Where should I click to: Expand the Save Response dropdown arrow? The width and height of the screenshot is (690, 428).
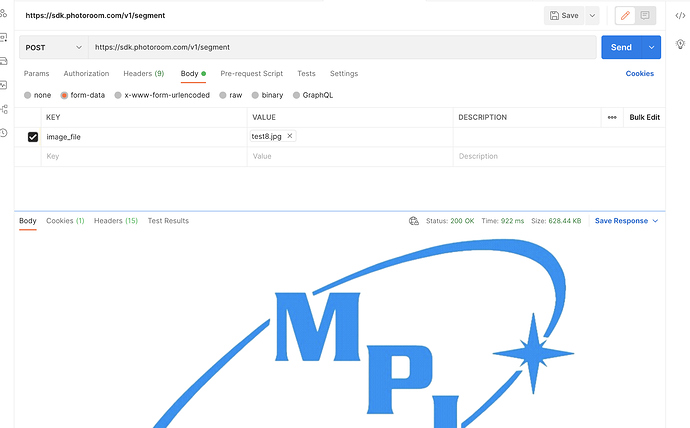(x=655, y=221)
